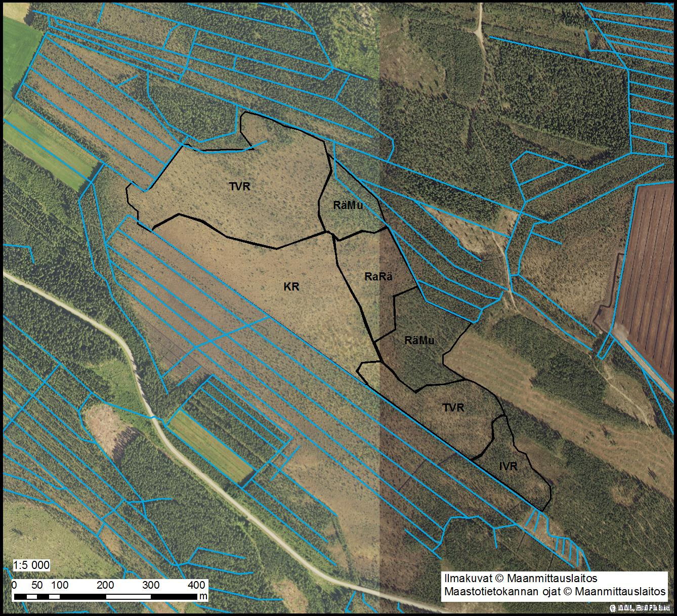Click the 200 mark on scale bar
The height and width of the screenshot is (616, 677).
[105, 585]
